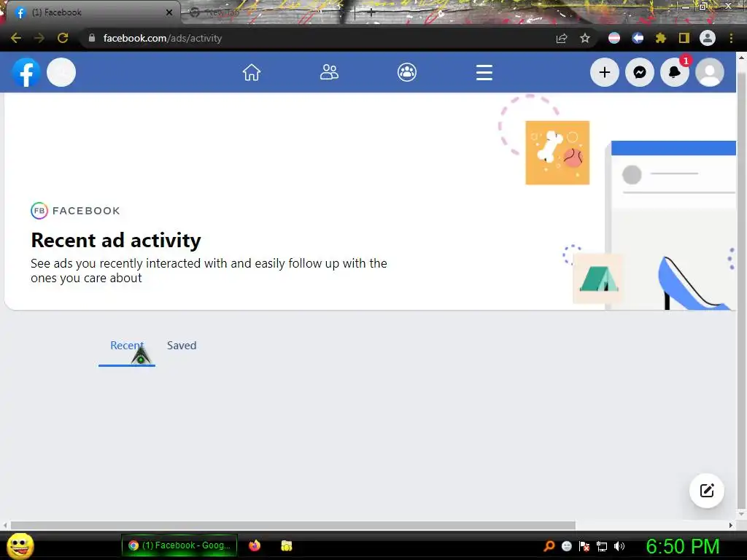View site info padlock icon
Screen dimensions: 747x560
pyautogui.click(x=91, y=38)
